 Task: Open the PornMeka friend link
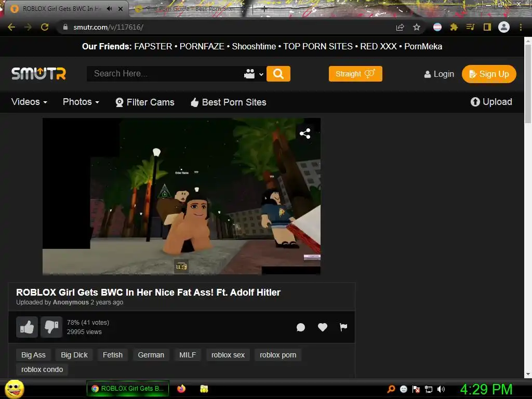click(x=423, y=46)
